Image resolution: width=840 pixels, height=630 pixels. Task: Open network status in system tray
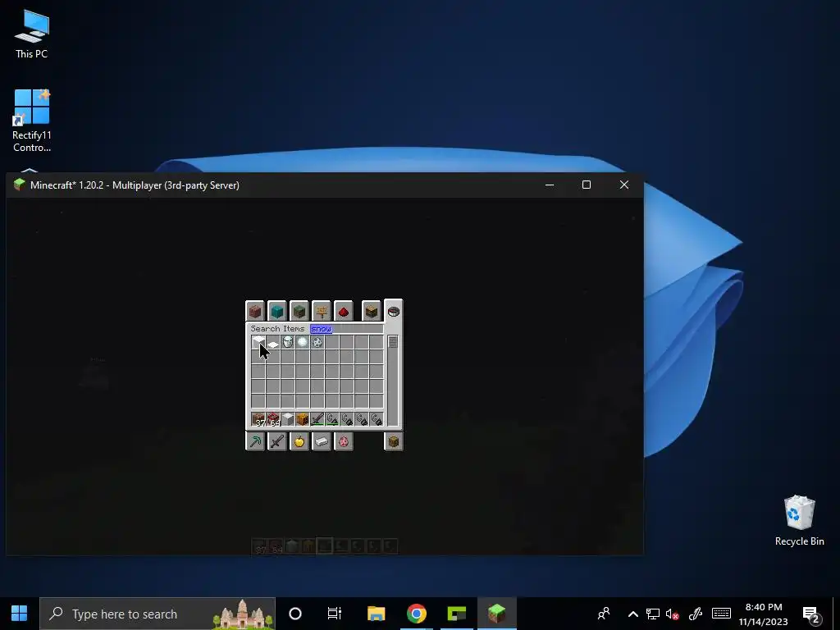point(652,614)
